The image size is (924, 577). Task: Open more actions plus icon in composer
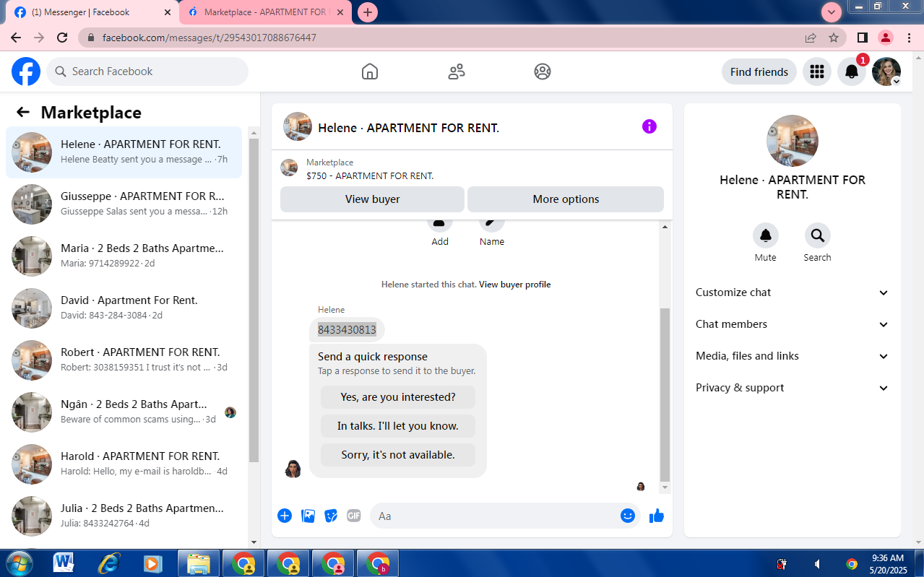(285, 516)
